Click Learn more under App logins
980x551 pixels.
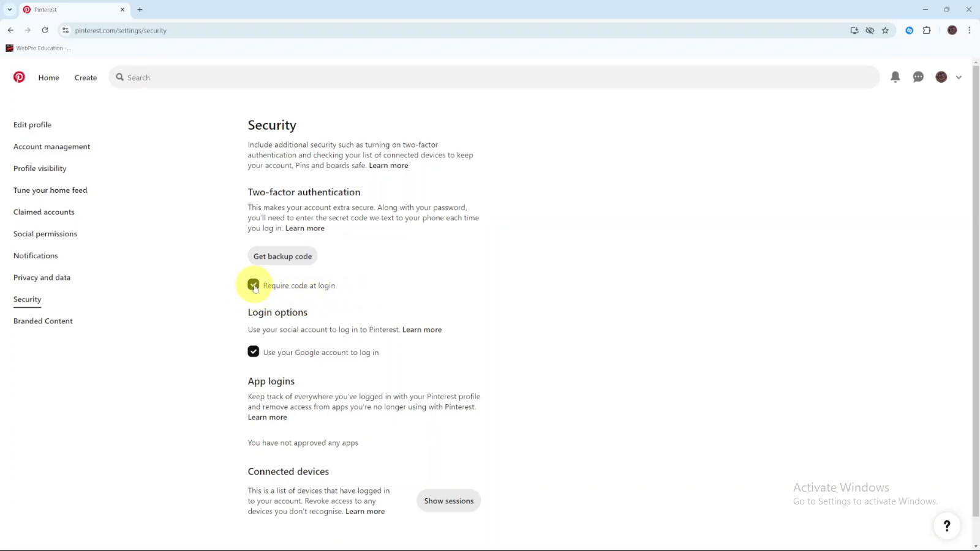click(x=267, y=418)
